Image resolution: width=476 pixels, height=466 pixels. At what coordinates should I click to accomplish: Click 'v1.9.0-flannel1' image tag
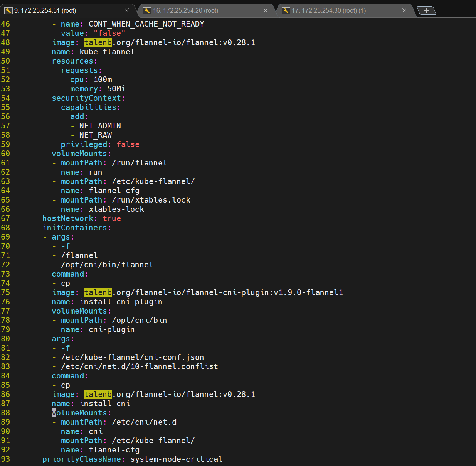point(308,292)
